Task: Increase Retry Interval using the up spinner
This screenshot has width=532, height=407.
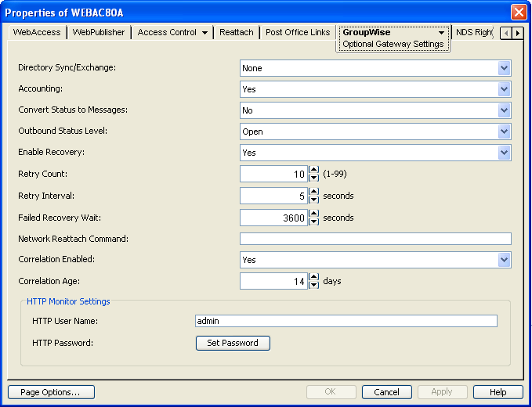Action: [x=314, y=191]
